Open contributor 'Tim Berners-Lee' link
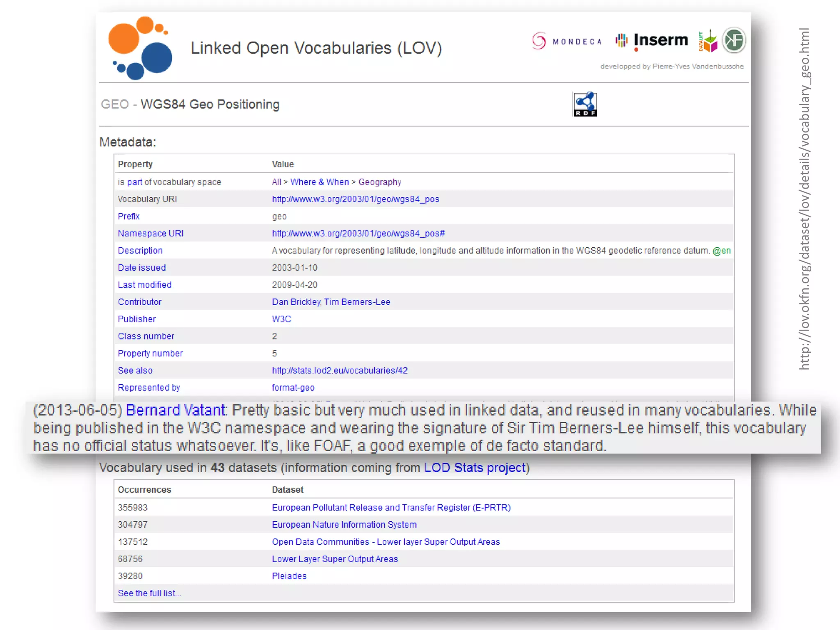 coord(357,302)
